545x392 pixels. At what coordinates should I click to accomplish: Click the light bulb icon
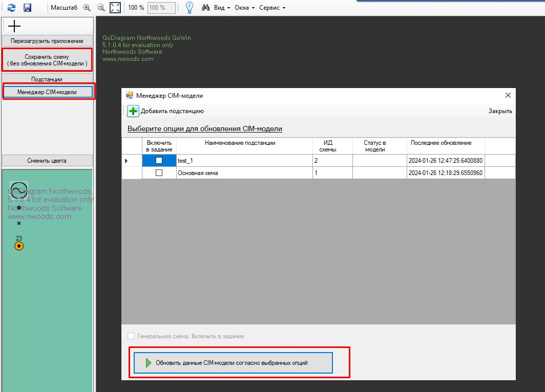pos(189,8)
